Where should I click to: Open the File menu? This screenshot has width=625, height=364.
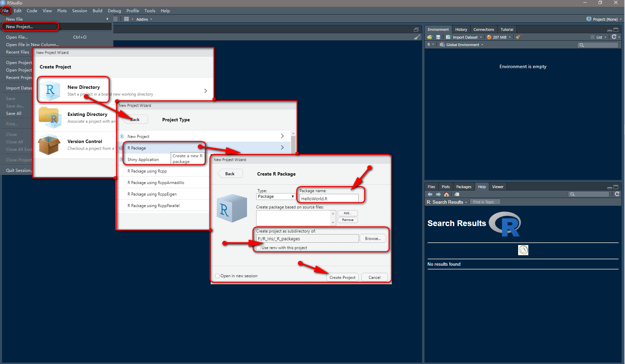tap(5, 11)
